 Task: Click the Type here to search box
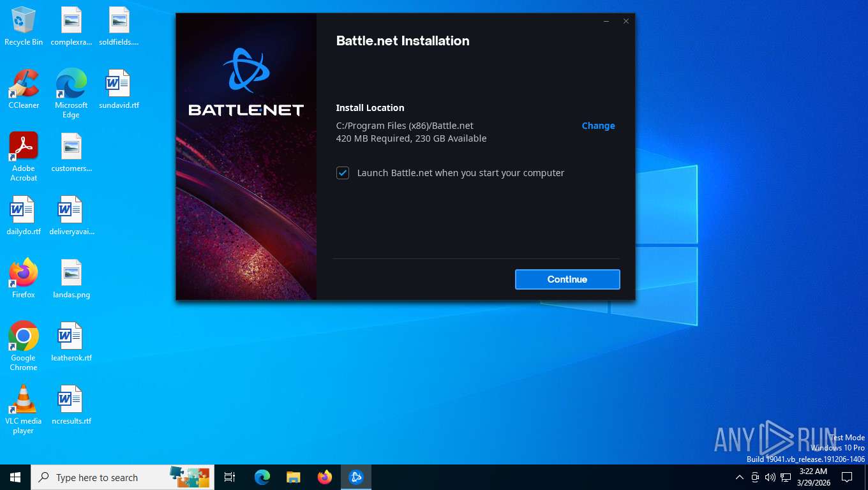click(x=123, y=477)
